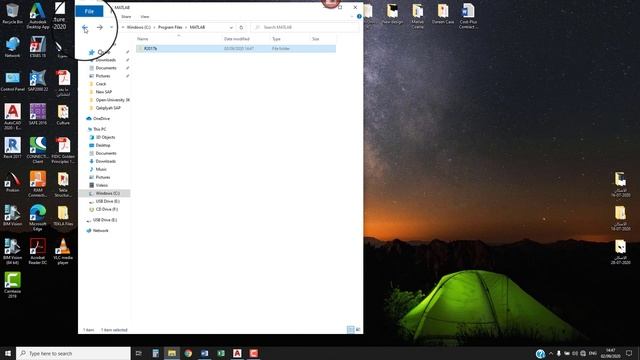Select 3D Objects under This PC
640x360 pixels.
point(105,137)
